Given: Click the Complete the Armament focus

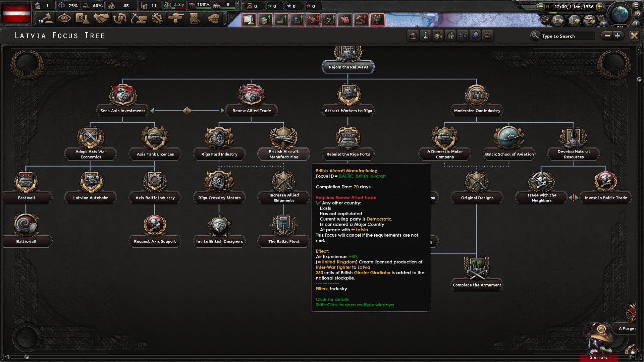Looking at the screenshot, I should pyautogui.click(x=477, y=285).
